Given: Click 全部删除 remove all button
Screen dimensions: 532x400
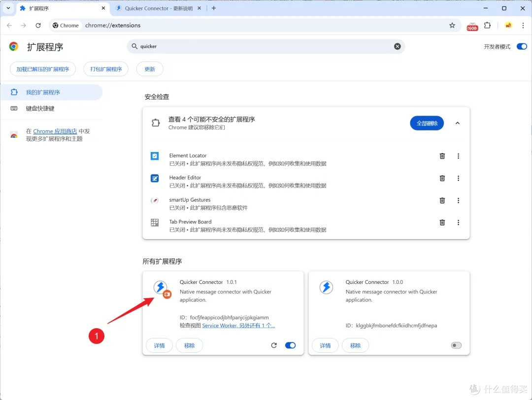Looking at the screenshot, I should [x=427, y=123].
